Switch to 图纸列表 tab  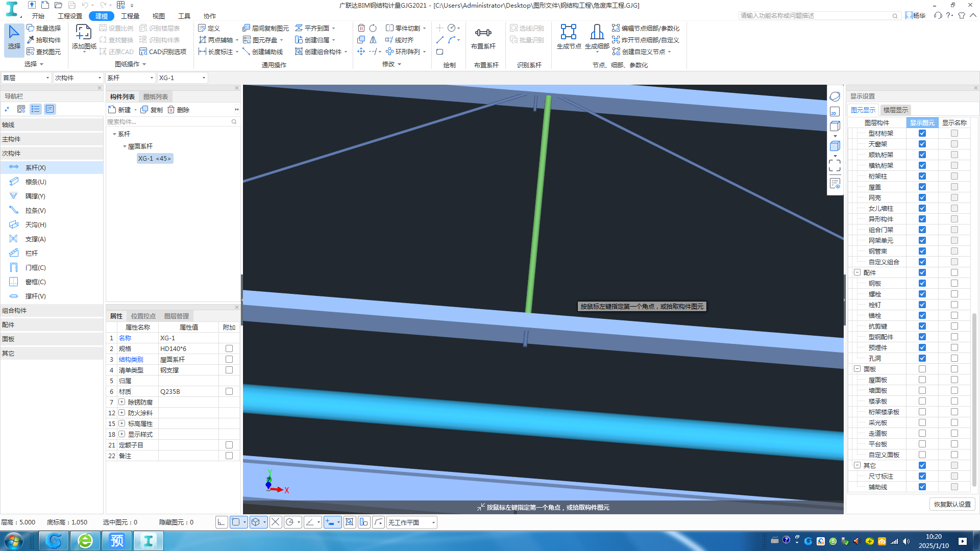coord(156,97)
